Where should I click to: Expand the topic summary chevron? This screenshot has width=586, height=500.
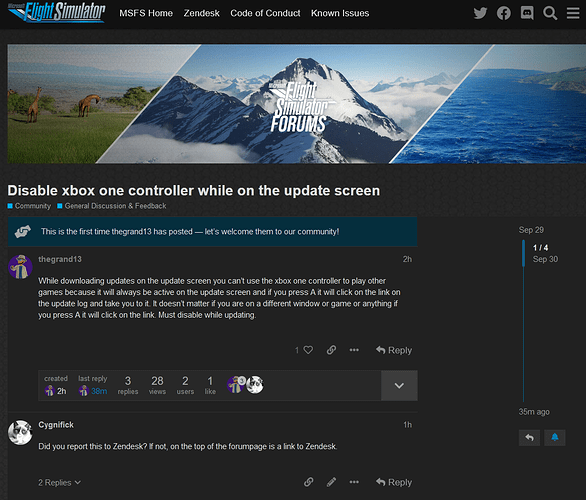coord(399,386)
